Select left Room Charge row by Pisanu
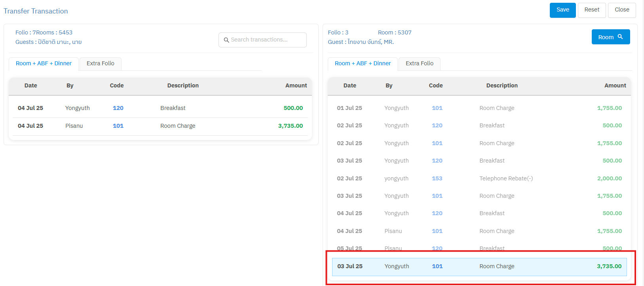This screenshot has height=286, width=644. [x=160, y=126]
